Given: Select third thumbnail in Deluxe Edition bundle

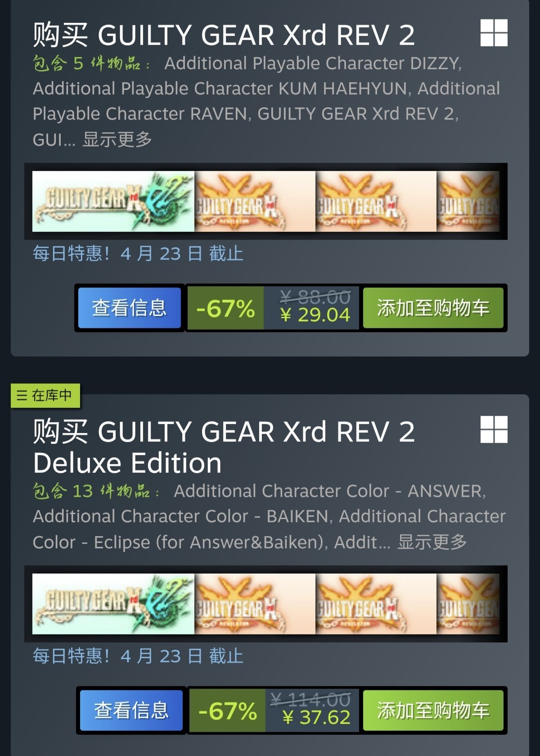Looking at the screenshot, I should tap(376, 604).
